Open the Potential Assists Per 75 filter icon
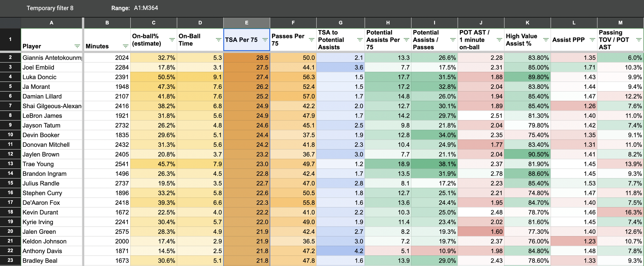 tap(406, 40)
